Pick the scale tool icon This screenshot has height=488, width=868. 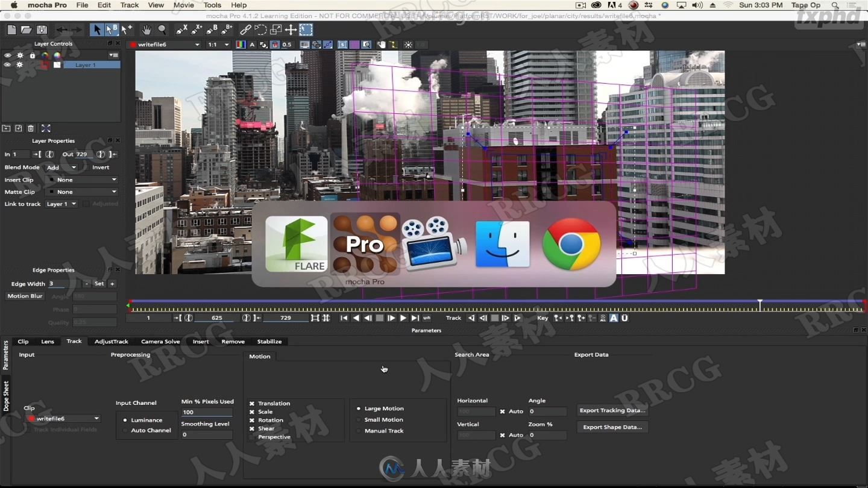coord(275,30)
